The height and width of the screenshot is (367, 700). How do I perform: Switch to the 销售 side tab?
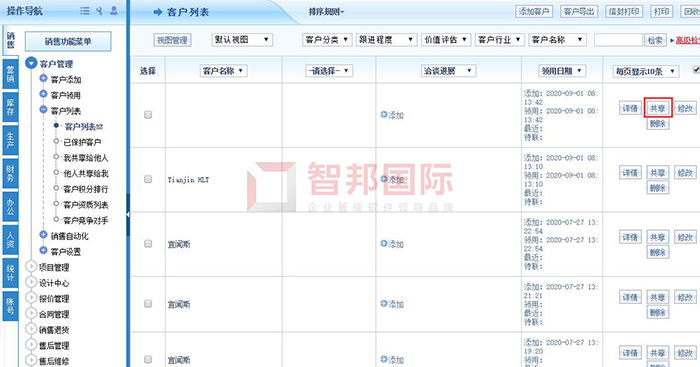pos(10,40)
